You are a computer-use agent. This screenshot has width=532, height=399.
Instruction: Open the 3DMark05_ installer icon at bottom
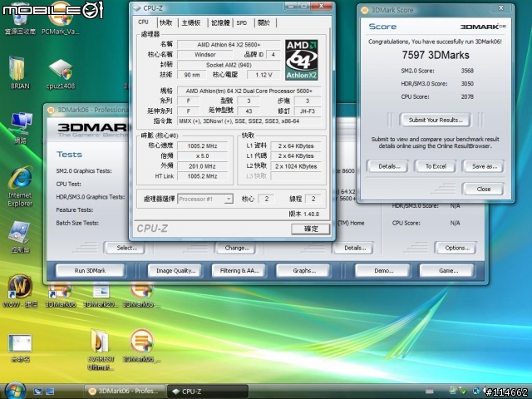click(141, 346)
